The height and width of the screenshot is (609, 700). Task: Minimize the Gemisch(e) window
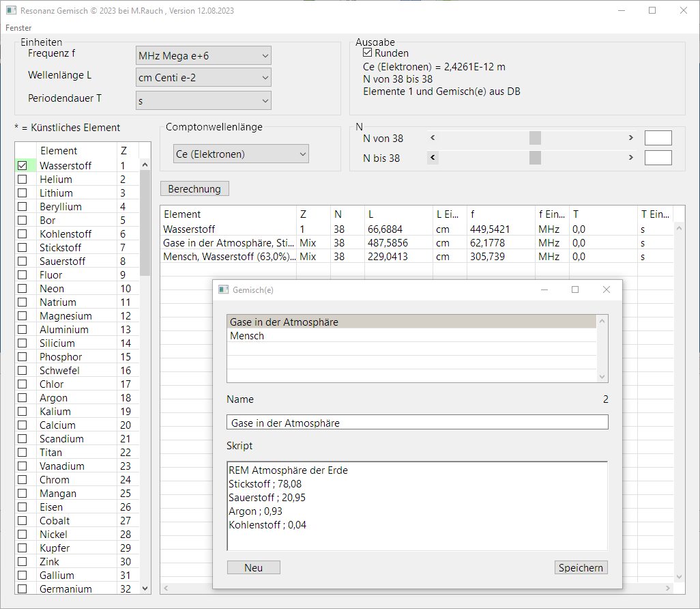click(x=544, y=289)
